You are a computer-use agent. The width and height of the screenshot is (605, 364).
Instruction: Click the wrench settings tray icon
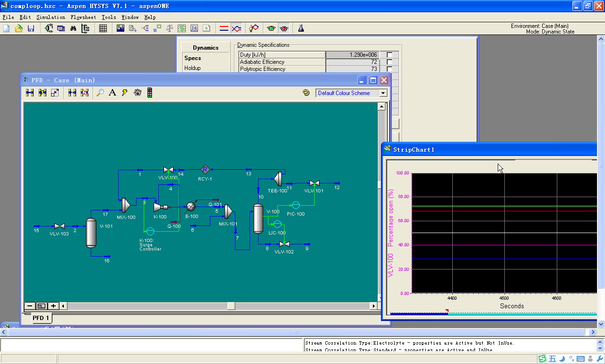[600, 359]
